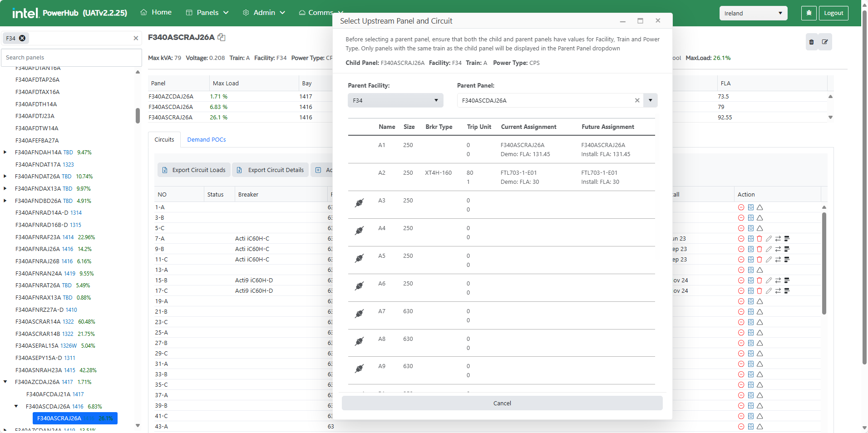Click the Cancel button in the dialog
The height and width of the screenshot is (433, 868).
click(x=502, y=403)
